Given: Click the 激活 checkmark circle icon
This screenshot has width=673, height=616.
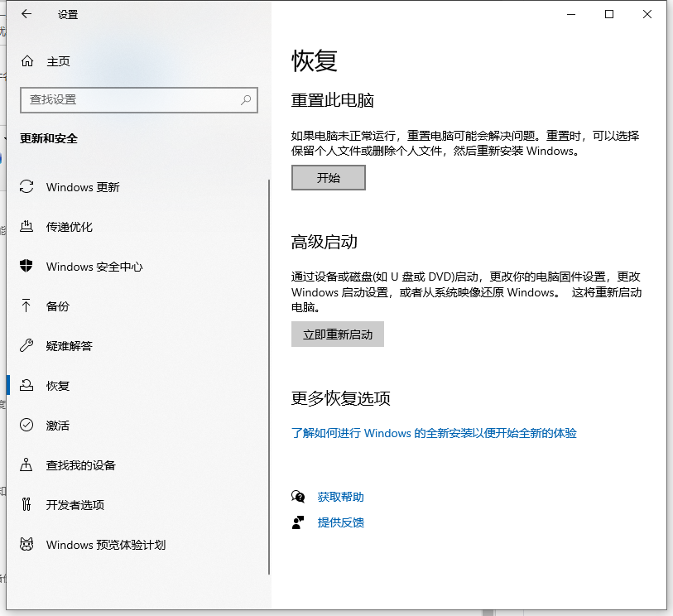Looking at the screenshot, I should (27, 426).
